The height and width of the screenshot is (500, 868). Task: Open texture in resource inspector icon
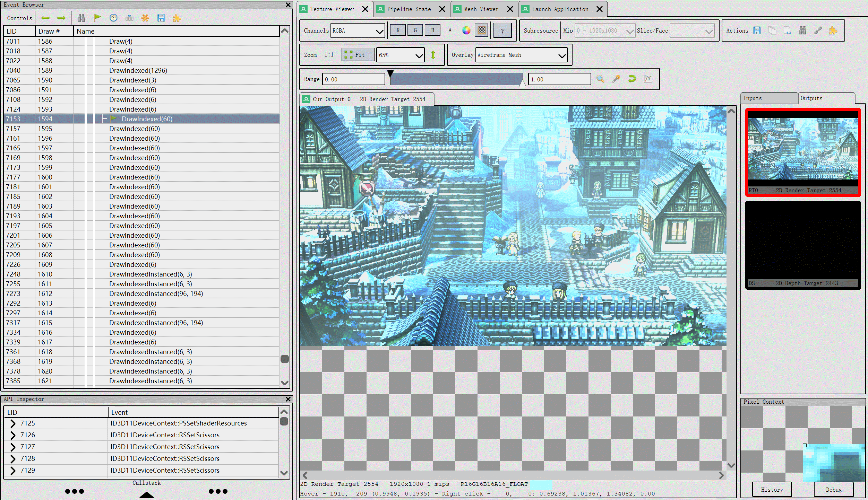pos(788,30)
